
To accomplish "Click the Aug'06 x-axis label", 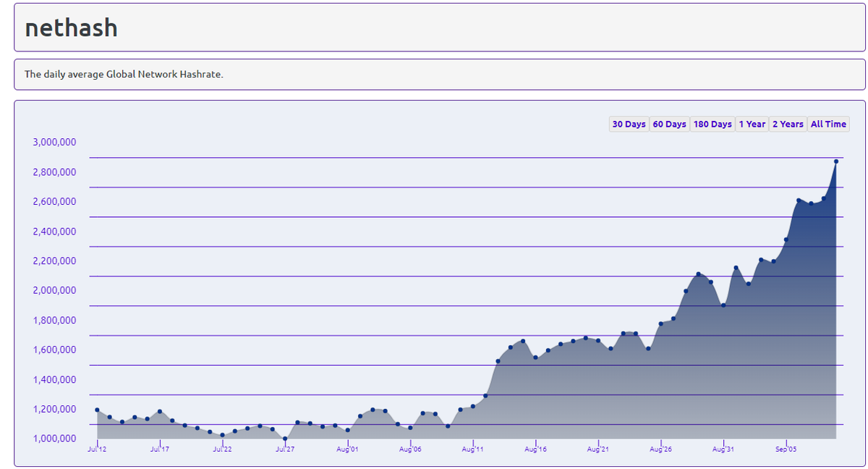I will tap(410, 449).
